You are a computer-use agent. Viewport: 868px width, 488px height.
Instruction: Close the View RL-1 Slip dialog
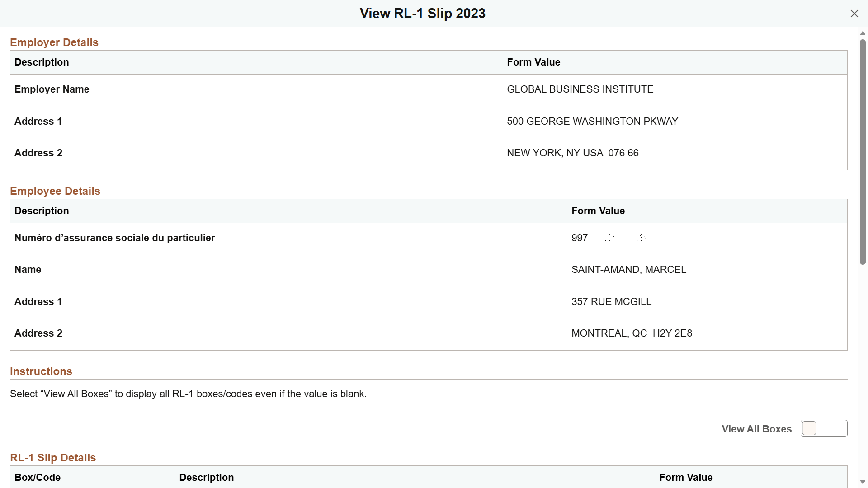coord(854,14)
